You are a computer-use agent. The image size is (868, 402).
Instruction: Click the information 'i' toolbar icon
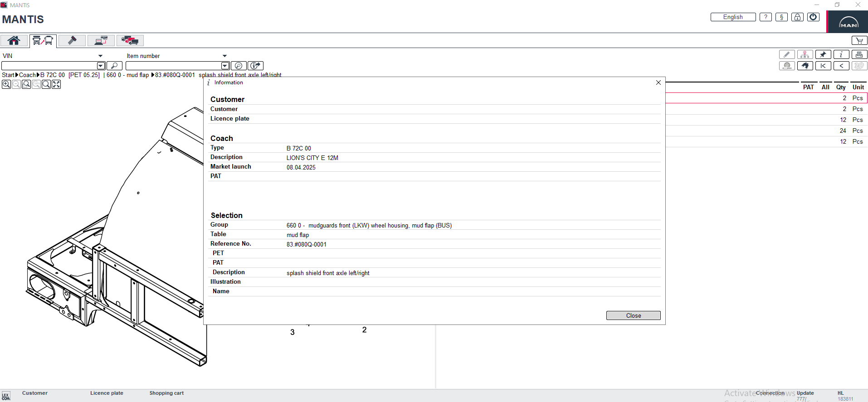click(x=841, y=54)
